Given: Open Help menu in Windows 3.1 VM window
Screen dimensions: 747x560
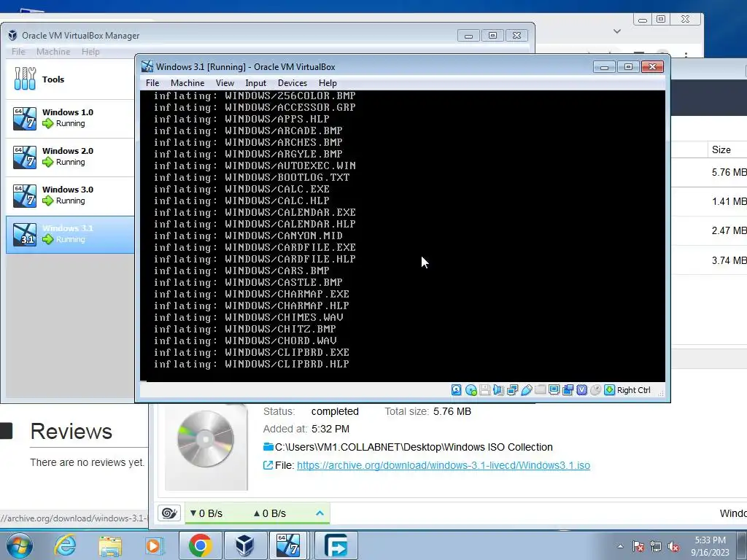Looking at the screenshot, I should [x=328, y=83].
